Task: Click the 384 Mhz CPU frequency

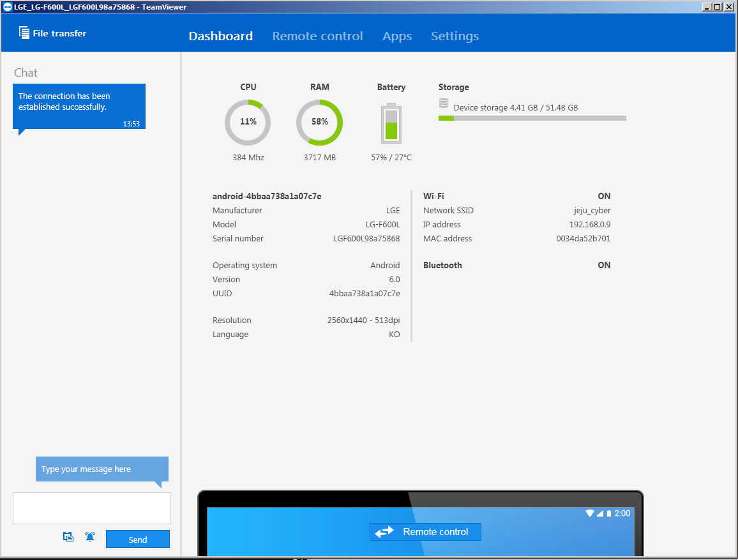Action: click(248, 158)
